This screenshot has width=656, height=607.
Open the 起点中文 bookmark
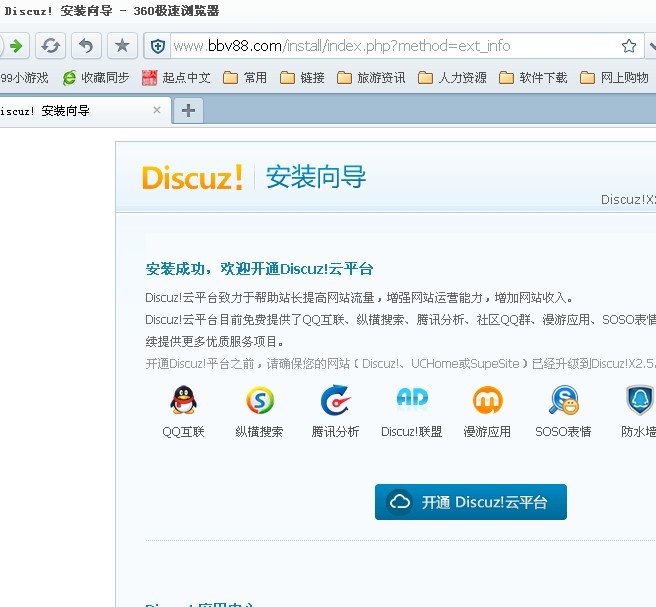[x=176, y=78]
